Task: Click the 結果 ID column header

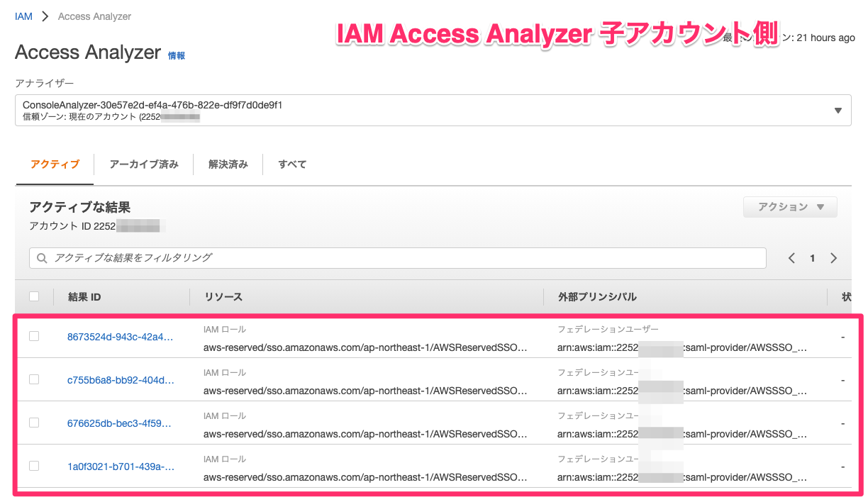Action: (x=84, y=297)
